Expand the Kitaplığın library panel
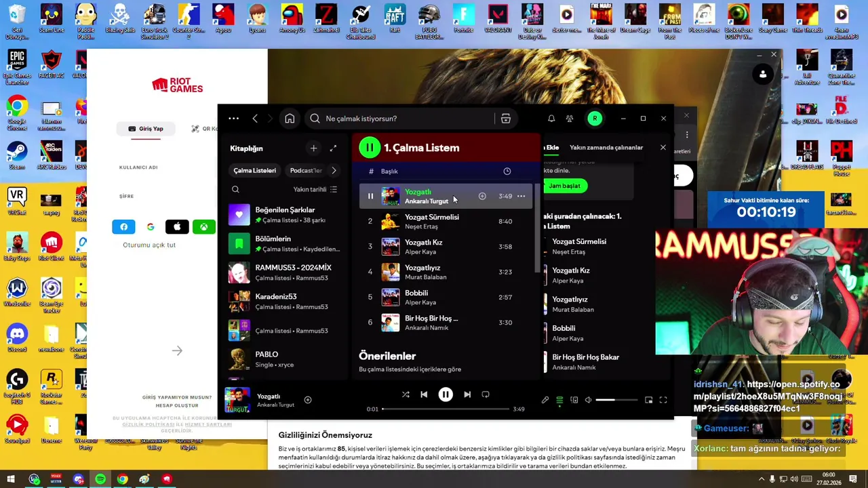The width and height of the screenshot is (868, 488). click(333, 148)
